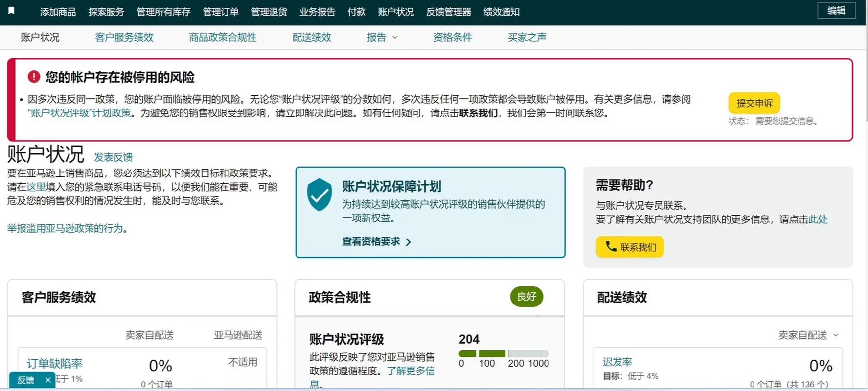Open the 卖家自配送 dropdown in 配送绩效
The height and width of the screenshot is (391, 868).
pyautogui.click(x=808, y=335)
